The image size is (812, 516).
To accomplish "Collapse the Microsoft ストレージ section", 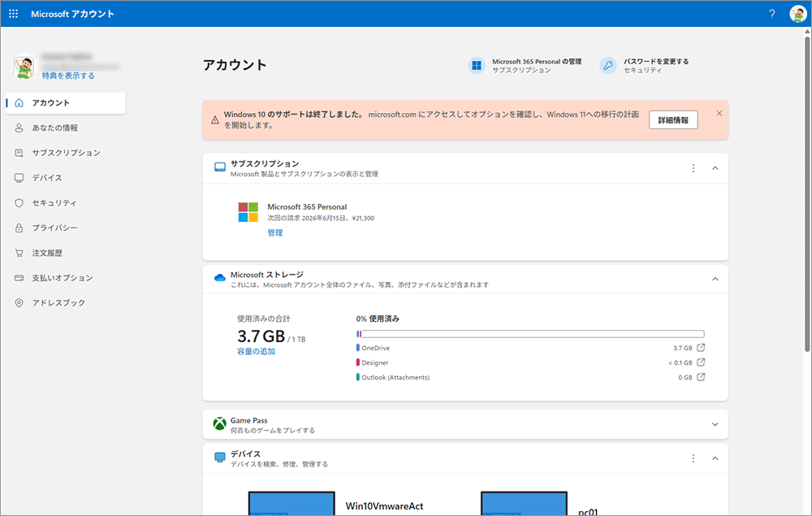I will (x=715, y=279).
